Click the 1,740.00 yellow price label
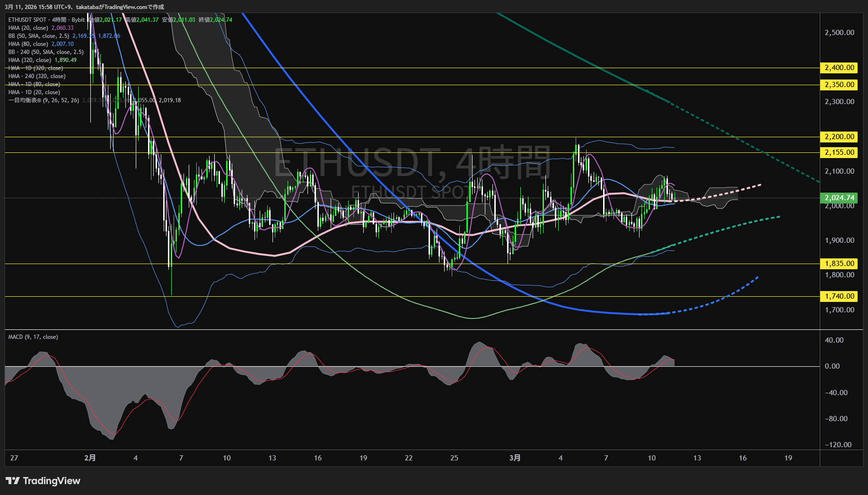The width and height of the screenshot is (868, 495). (839, 296)
